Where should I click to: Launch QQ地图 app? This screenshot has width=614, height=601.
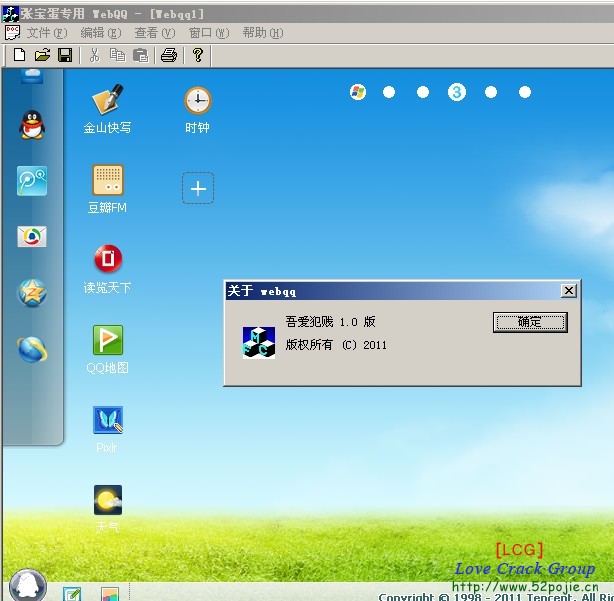pyautogui.click(x=107, y=349)
